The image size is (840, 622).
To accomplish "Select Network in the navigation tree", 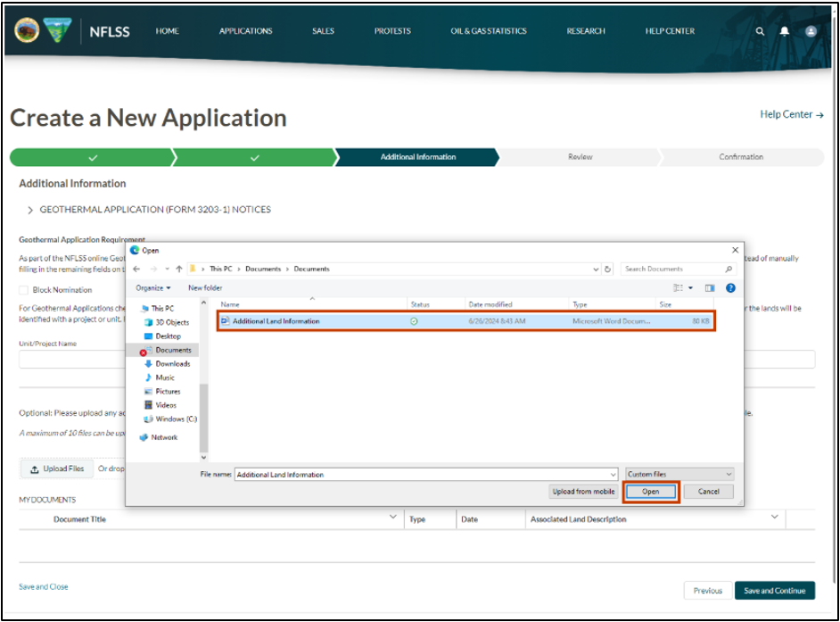I will (159, 437).
